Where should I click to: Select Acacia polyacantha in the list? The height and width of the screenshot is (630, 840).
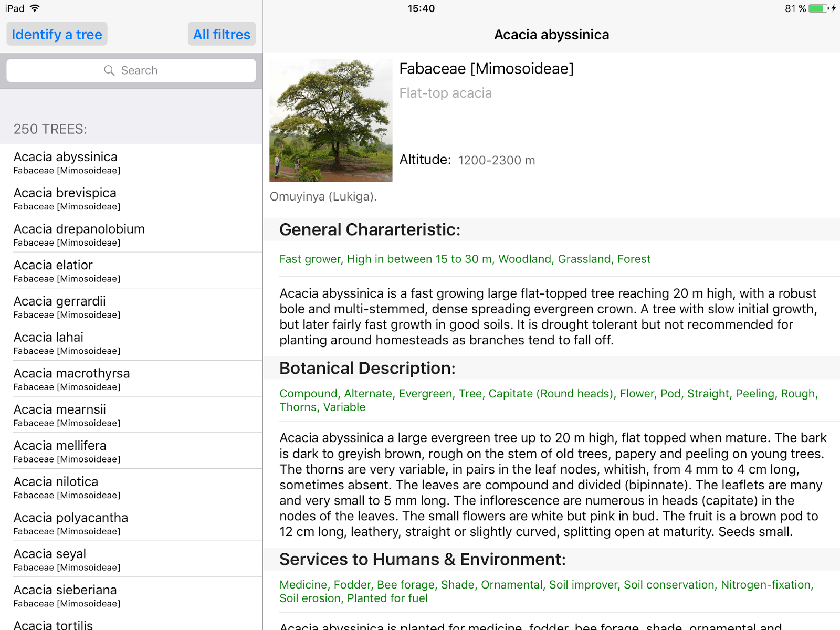[x=131, y=523]
